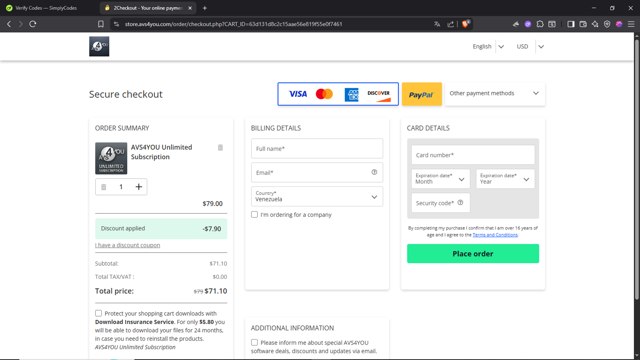Click the Security code field

(x=440, y=203)
